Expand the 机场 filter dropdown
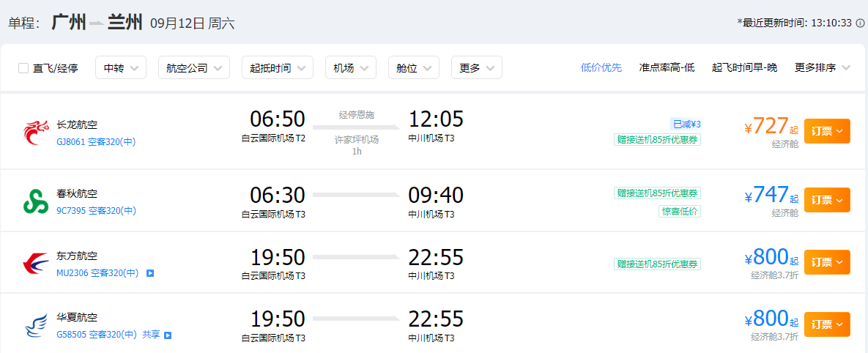Image resolution: width=868 pixels, height=353 pixels. (351, 67)
